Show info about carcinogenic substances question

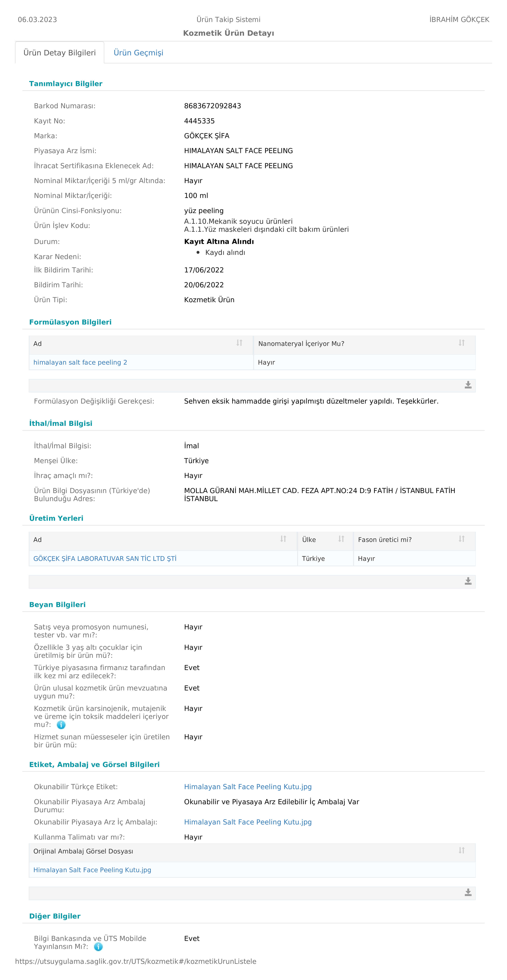pos(61,725)
